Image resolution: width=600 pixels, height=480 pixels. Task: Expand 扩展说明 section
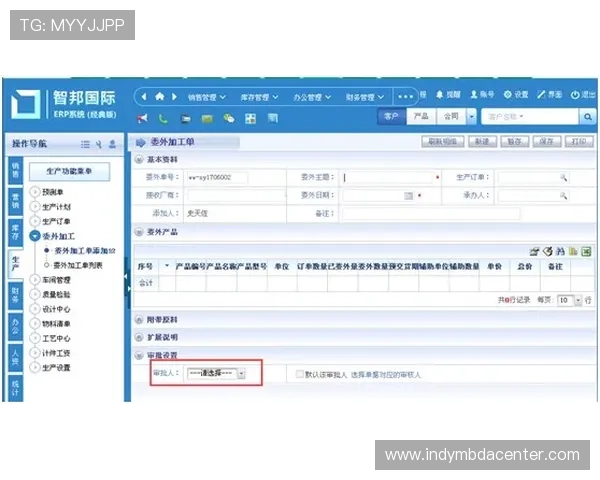pyautogui.click(x=139, y=337)
